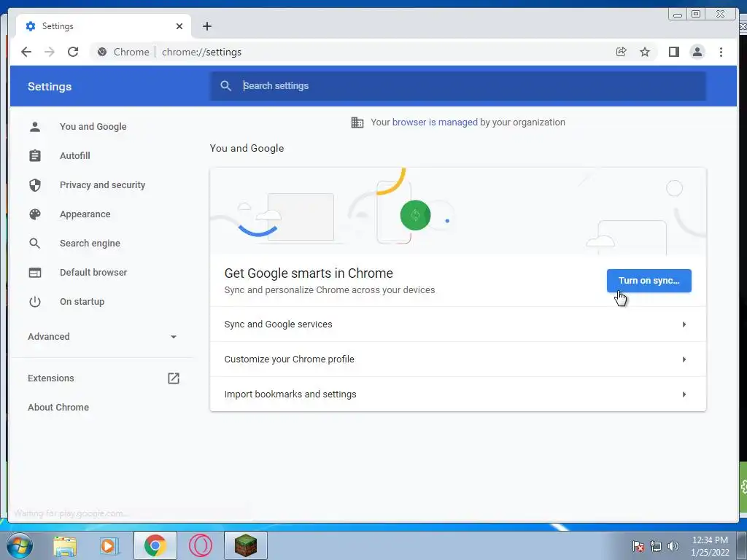Click Turn on sync button
747x560 pixels.
(x=649, y=281)
